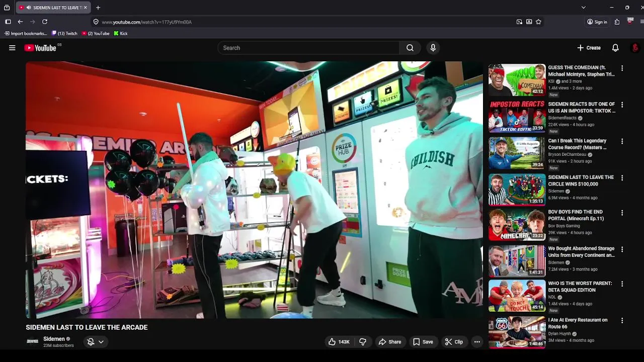Open the Sidemen channel avatar
This screenshot has height=362, width=644.
[32, 342]
